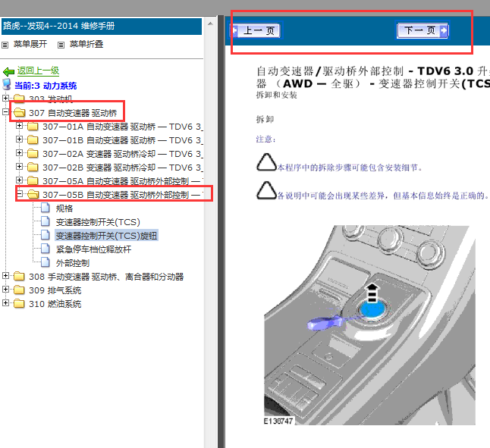
Task: Click the 规格 page icon
Action: (46, 208)
